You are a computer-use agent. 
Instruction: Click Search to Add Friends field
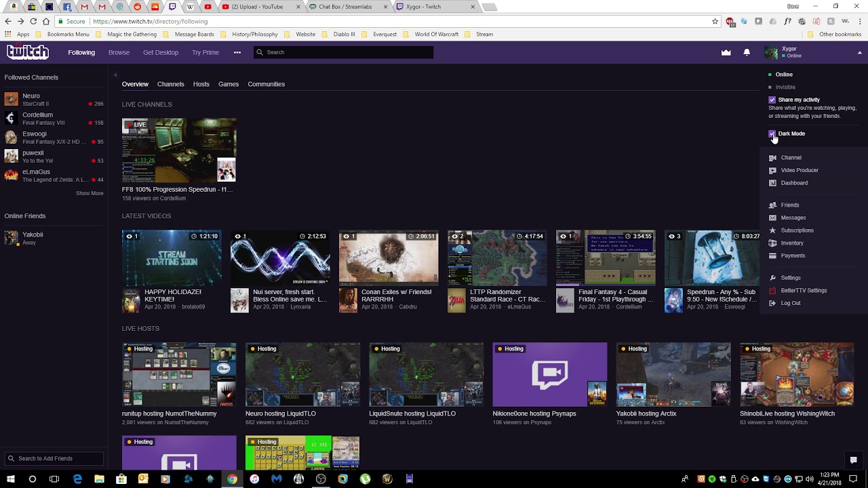click(54, 459)
